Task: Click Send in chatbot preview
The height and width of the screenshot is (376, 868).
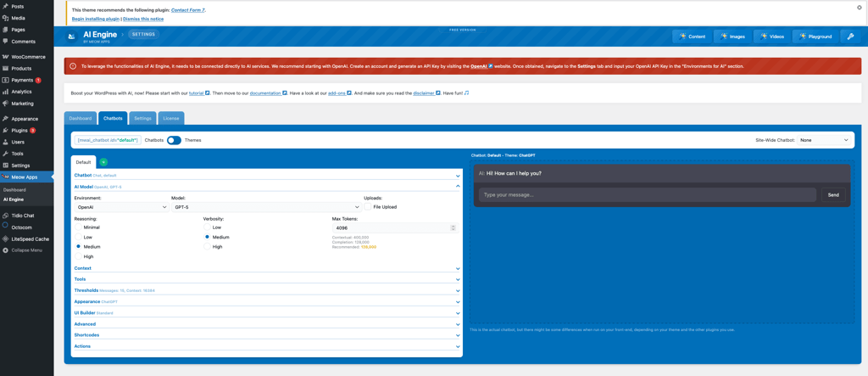Action: point(833,194)
